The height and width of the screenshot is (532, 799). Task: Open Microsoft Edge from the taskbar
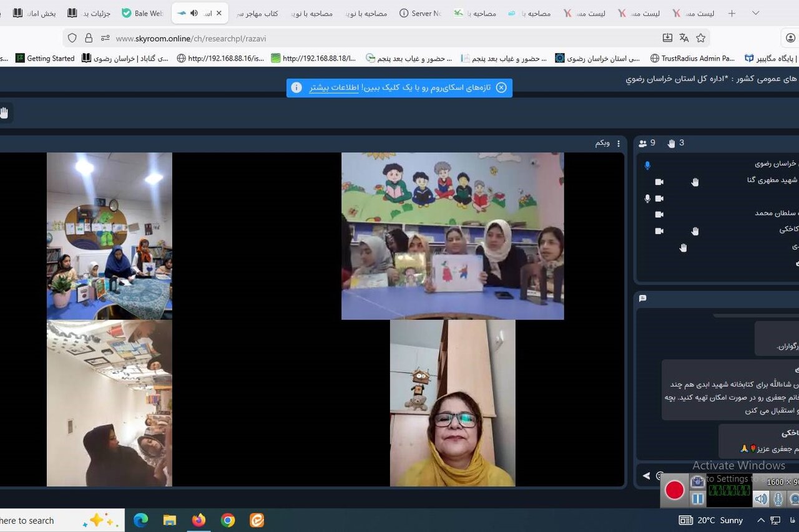(x=140, y=520)
